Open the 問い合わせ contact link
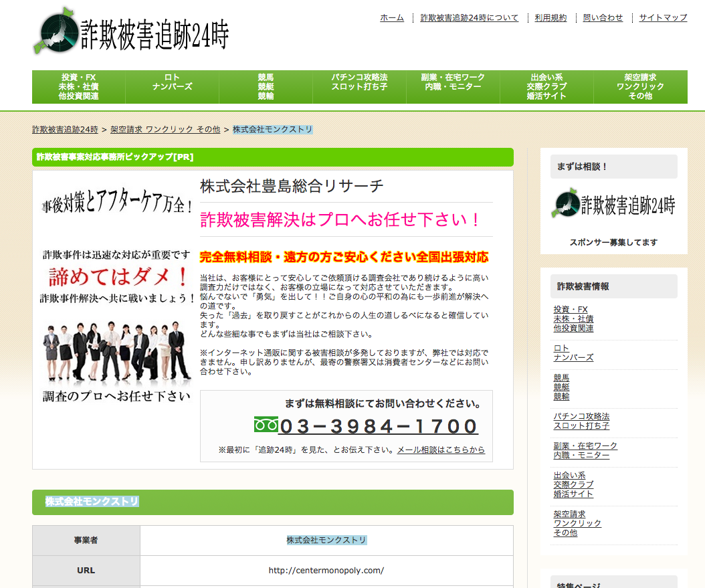Viewport: 705px width, 588px height. [x=603, y=18]
